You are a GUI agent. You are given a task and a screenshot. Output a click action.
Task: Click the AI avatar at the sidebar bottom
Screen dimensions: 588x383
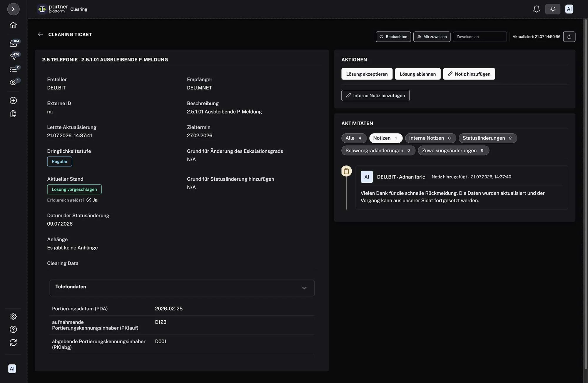tap(12, 369)
